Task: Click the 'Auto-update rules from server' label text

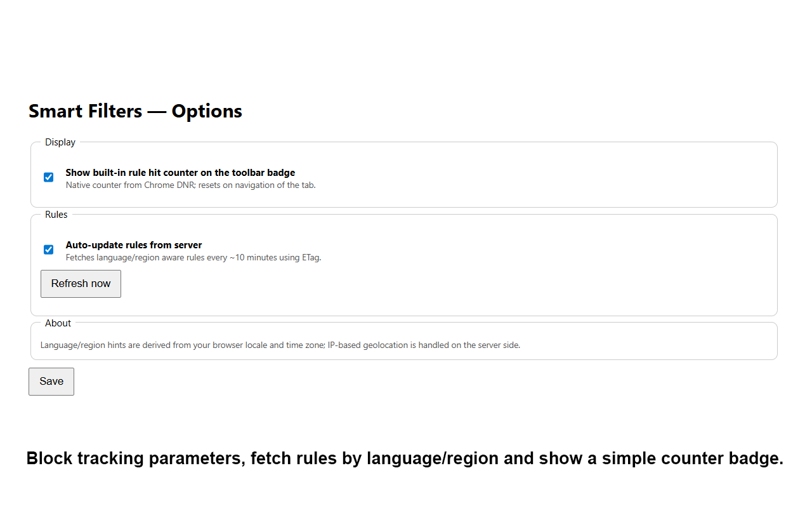Action: (134, 245)
